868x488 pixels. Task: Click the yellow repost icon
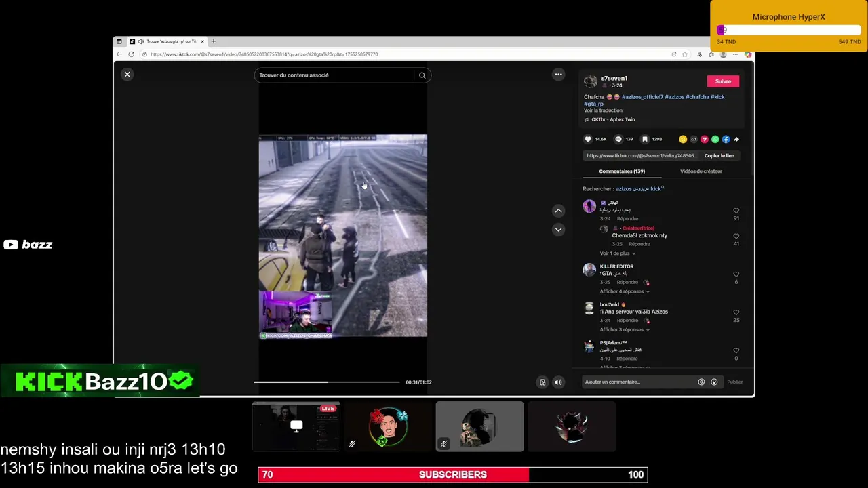(x=683, y=139)
